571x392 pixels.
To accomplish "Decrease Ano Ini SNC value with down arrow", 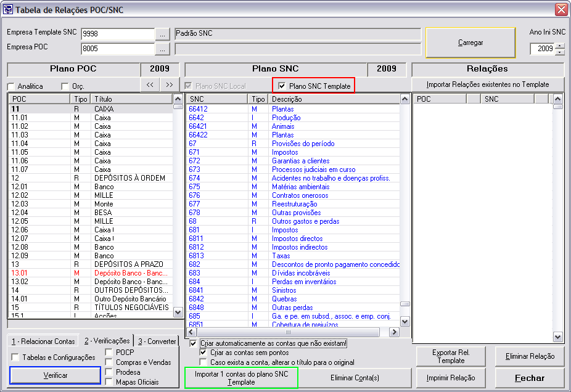I will [560, 52].
